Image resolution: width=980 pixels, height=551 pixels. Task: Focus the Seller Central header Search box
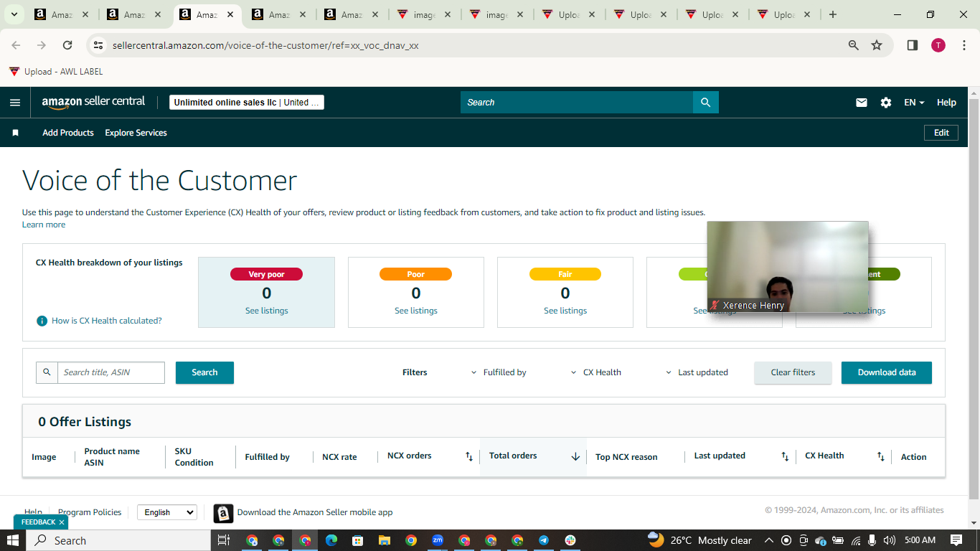click(x=577, y=103)
